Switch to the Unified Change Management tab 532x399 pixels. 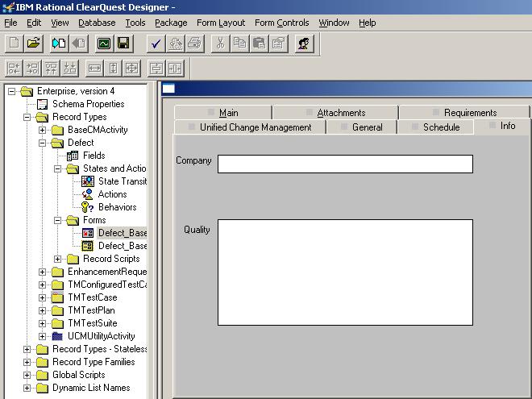250,127
